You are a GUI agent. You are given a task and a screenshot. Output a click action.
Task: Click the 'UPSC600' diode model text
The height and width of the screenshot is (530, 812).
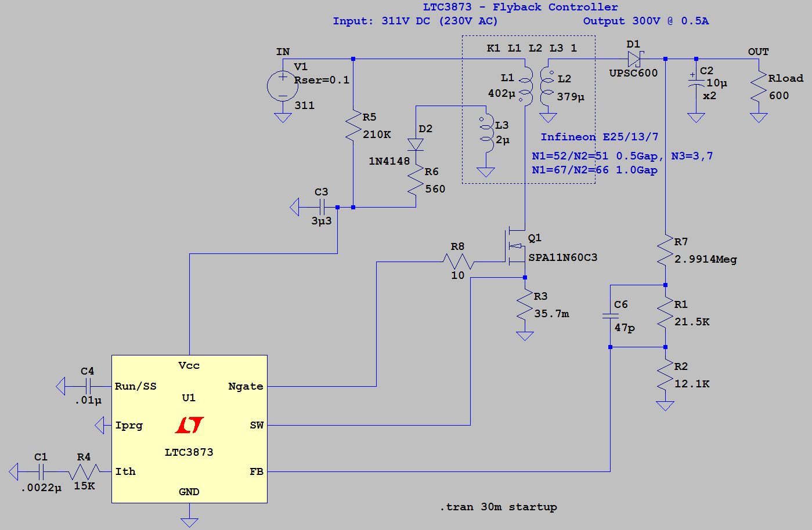pos(633,73)
